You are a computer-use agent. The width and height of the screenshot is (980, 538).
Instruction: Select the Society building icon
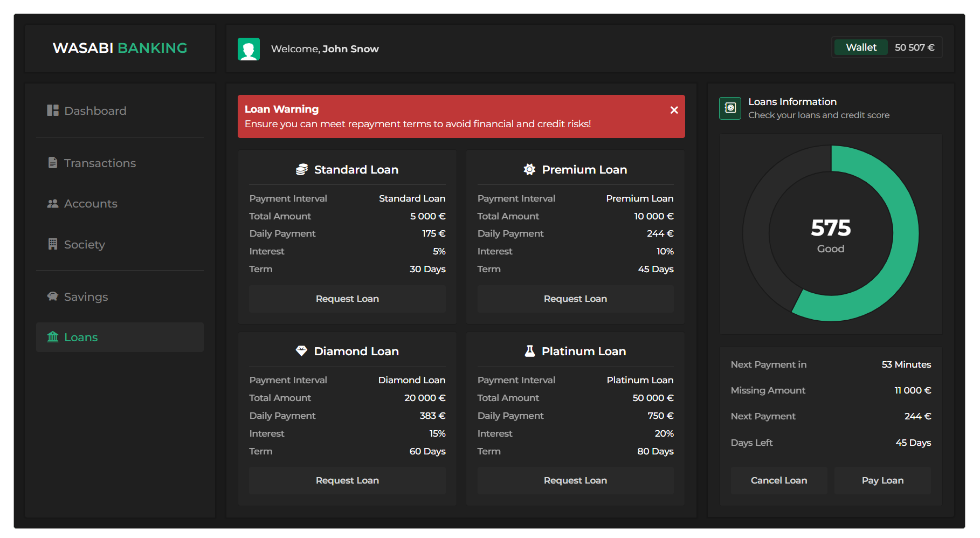tap(53, 244)
